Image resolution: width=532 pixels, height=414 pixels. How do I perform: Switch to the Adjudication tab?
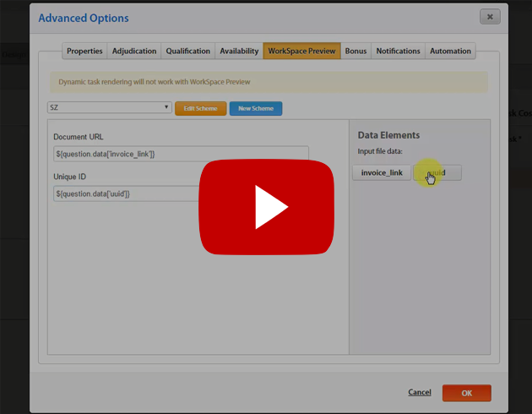(134, 51)
